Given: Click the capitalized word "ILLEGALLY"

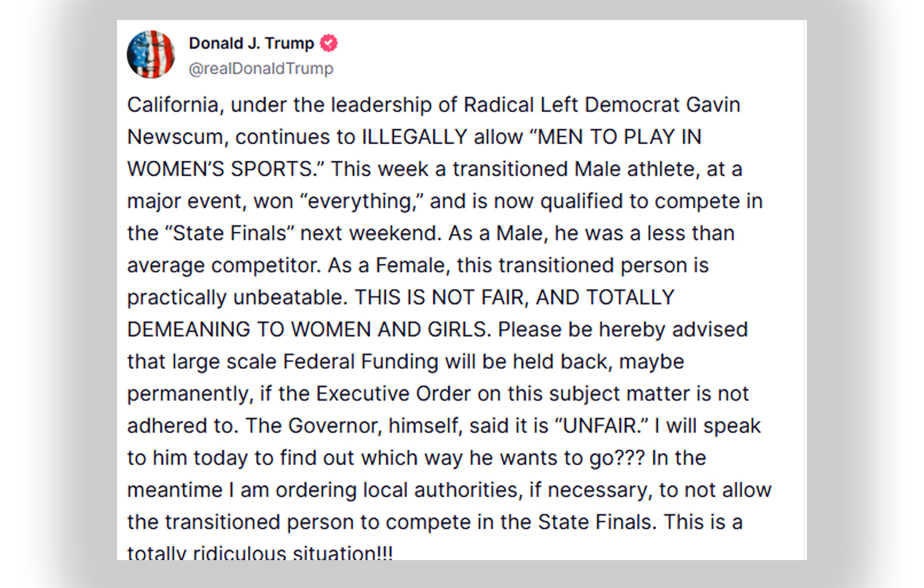Looking at the screenshot, I should pos(414,137).
